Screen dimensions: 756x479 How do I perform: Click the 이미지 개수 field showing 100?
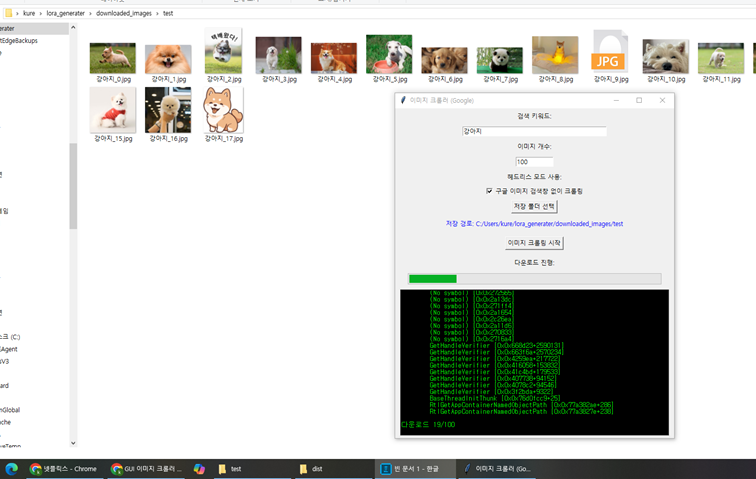(x=534, y=161)
